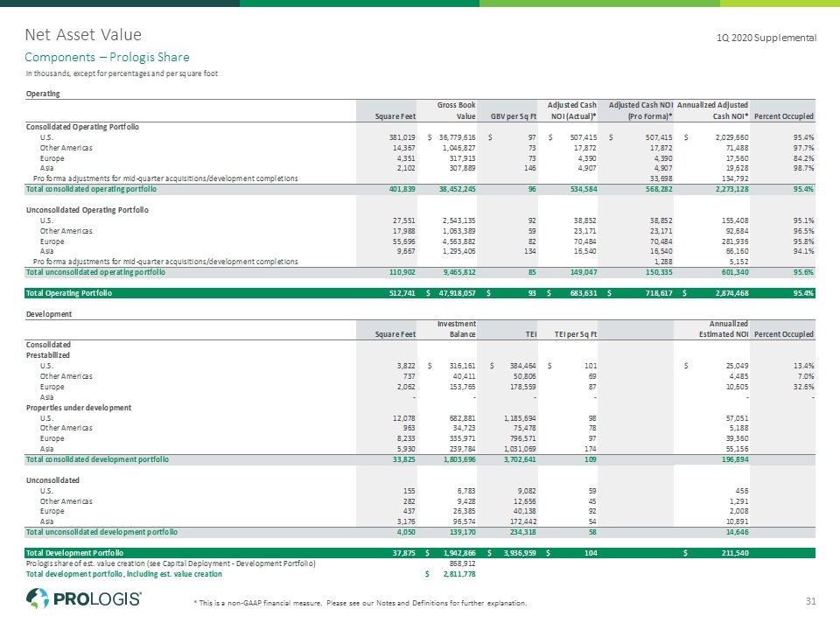
Task: Select 'Adjusted Cash NOI (Actual)*' column header
Action: (x=571, y=110)
